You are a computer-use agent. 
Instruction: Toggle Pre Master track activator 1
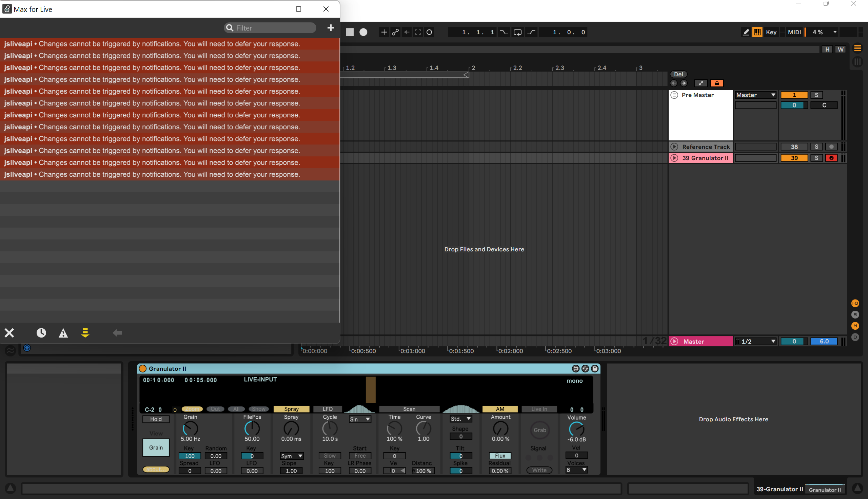(x=794, y=95)
